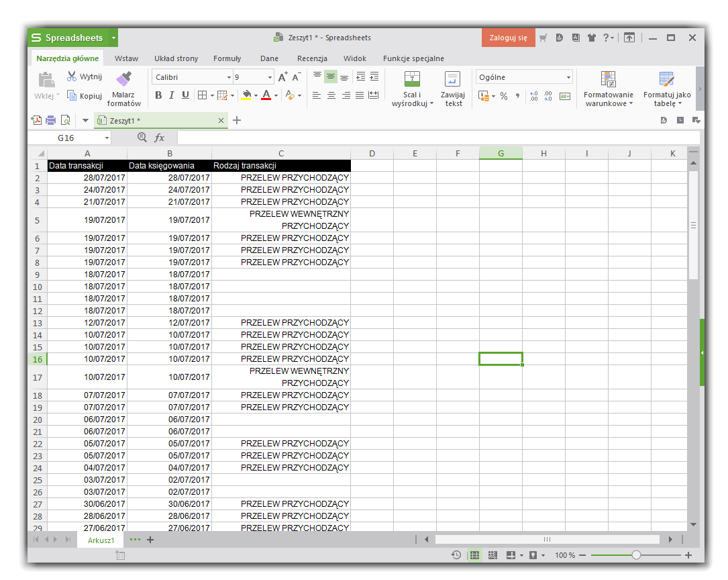The width and height of the screenshot is (728, 580).
Task: Increase decimal places
Action: (534, 96)
